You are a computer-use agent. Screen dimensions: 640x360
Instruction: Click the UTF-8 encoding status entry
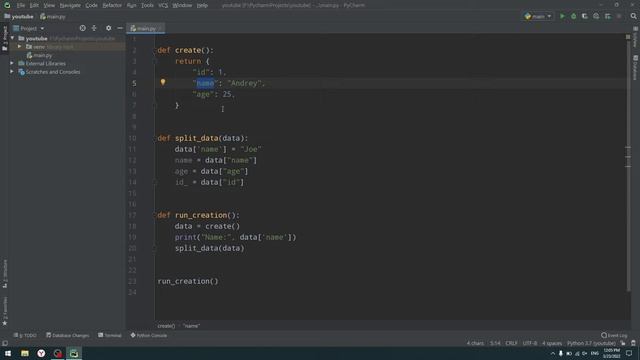click(x=530, y=343)
